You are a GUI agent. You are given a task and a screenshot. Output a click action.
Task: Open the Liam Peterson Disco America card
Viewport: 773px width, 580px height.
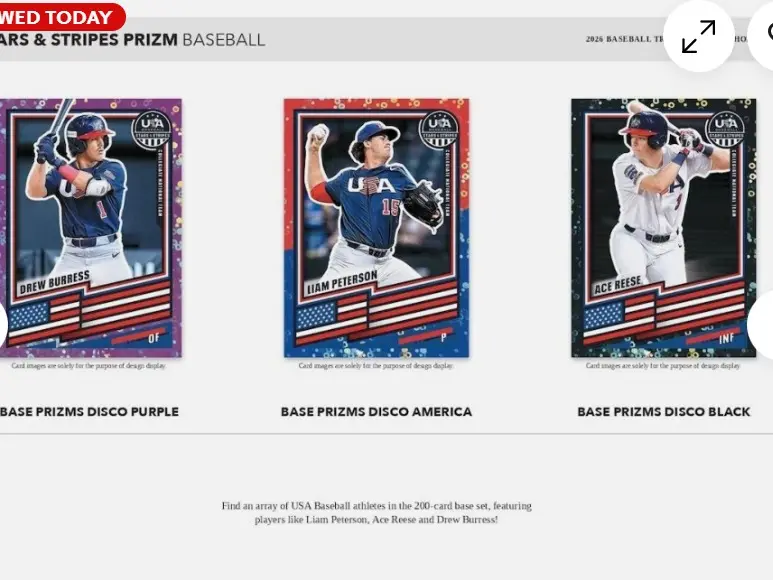[377, 228]
